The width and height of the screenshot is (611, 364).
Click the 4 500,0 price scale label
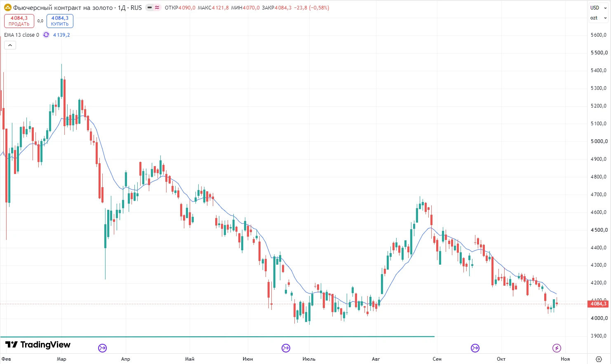click(599, 230)
